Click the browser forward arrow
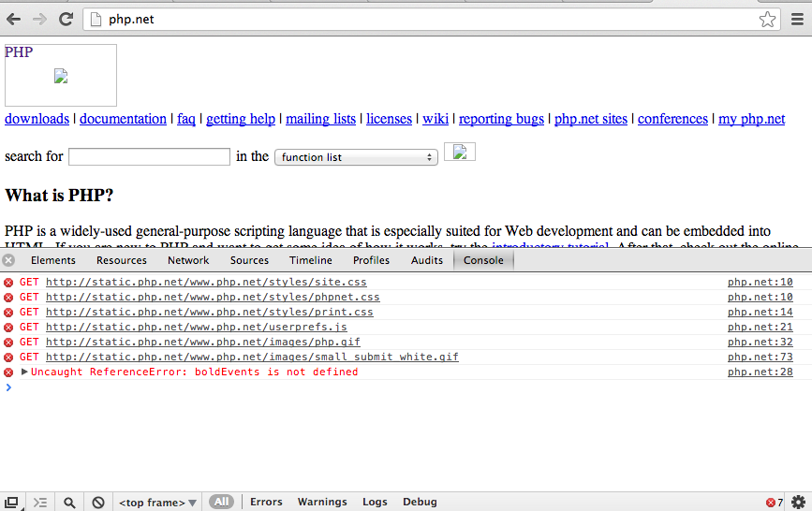Viewport: 812px width, 511px height. 39,20
